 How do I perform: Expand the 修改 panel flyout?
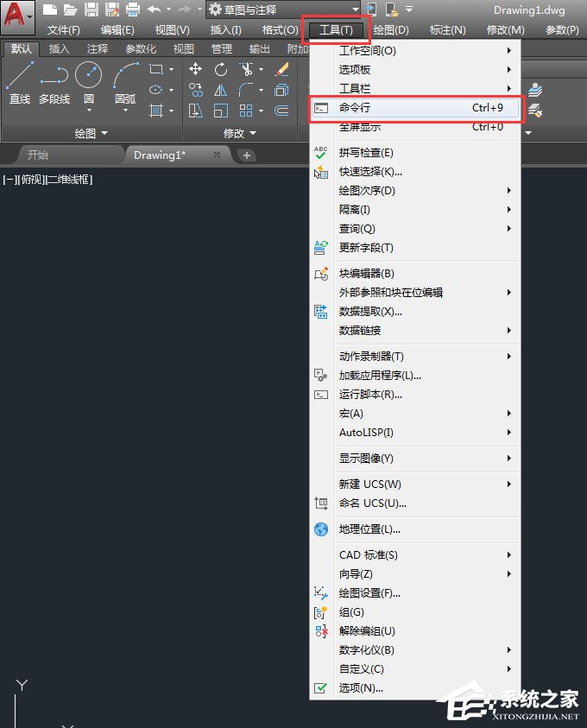pos(239,133)
